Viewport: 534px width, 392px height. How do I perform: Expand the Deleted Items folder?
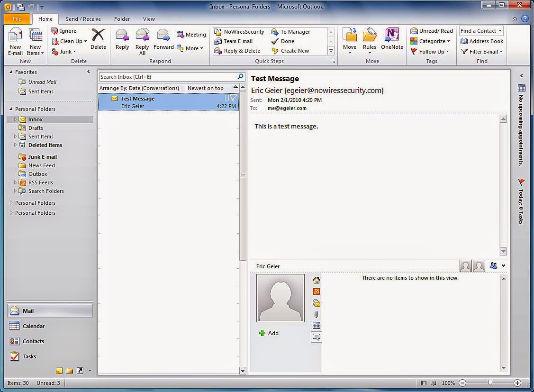click(15, 145)
